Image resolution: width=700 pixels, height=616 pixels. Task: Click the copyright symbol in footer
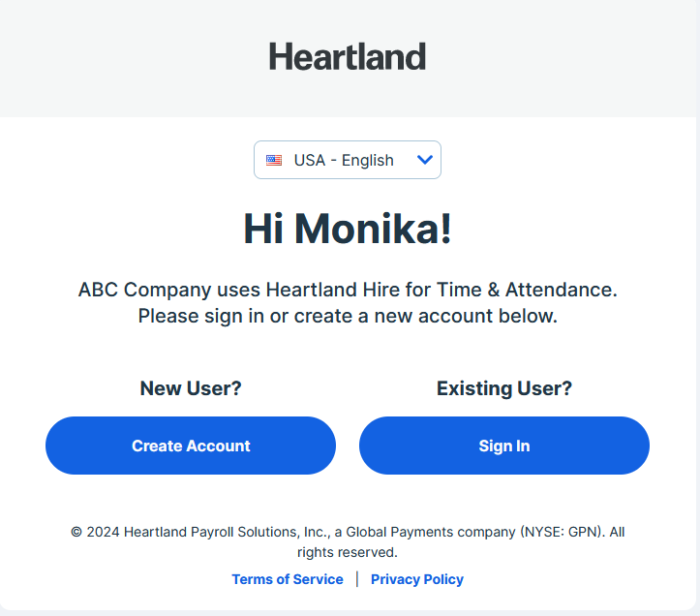(76, 532)
